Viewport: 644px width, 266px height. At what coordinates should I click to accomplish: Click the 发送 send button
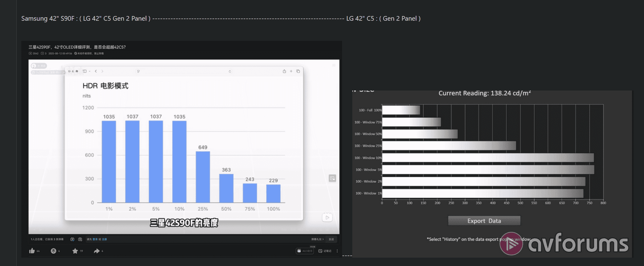coord(331,239)
